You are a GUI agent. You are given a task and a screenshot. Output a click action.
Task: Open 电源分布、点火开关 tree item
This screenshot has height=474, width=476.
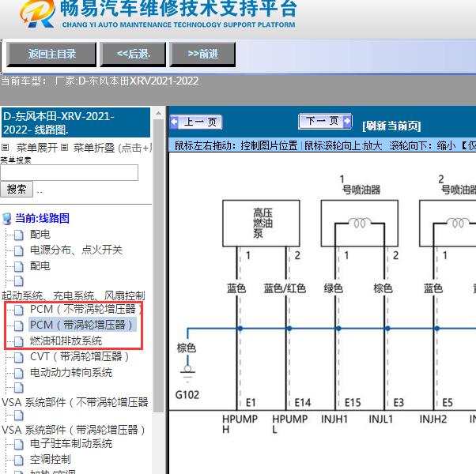76,250
